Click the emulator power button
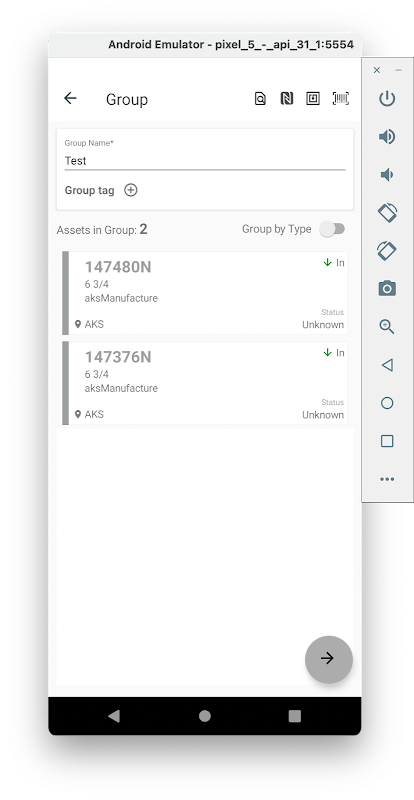 tap(387, 98)
